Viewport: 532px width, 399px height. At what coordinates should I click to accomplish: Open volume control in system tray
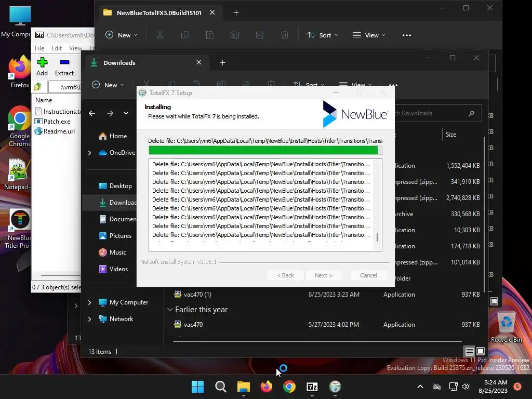[x=465, y=387]
